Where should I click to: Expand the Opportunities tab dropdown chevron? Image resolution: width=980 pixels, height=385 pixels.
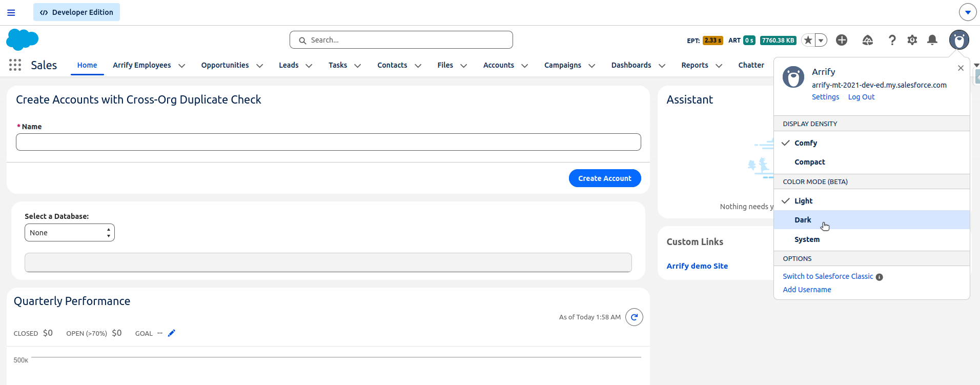tap(260, 66)
